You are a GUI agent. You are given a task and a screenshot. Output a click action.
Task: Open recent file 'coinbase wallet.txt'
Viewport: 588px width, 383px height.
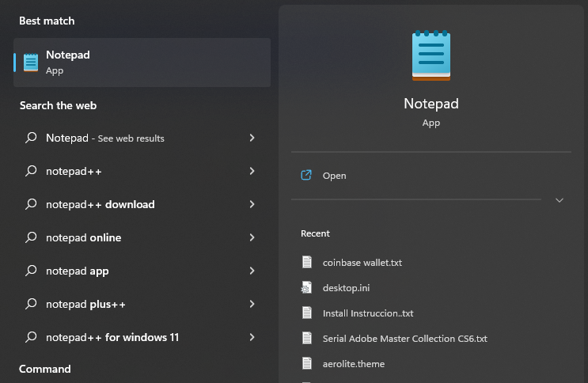click(362, 263)
